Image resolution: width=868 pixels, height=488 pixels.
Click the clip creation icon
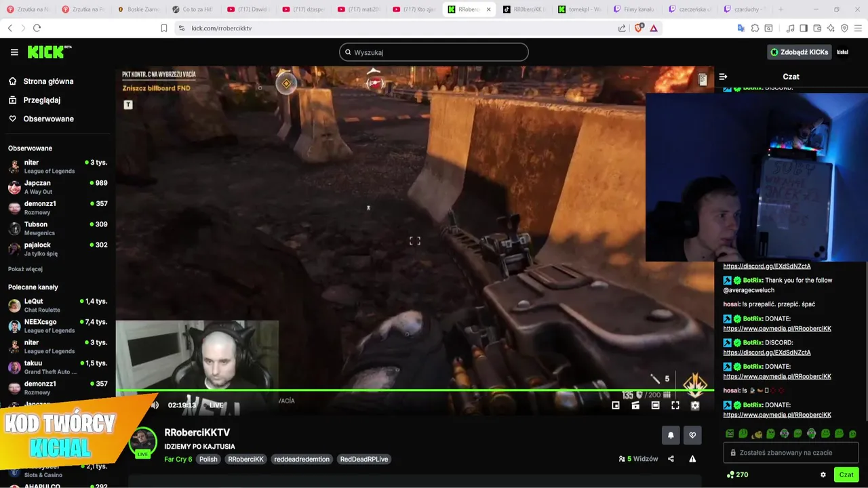pyautogui.click(x=635, y=405)
